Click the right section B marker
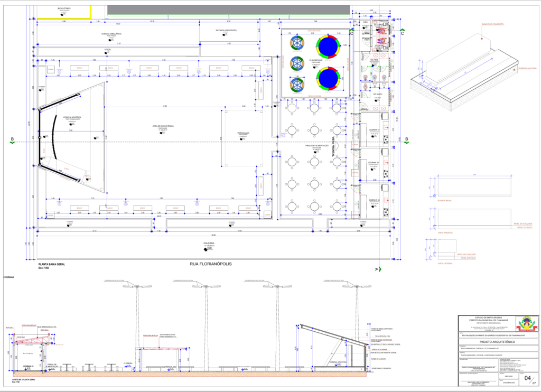Screen dimensions: 541x392 407,140
